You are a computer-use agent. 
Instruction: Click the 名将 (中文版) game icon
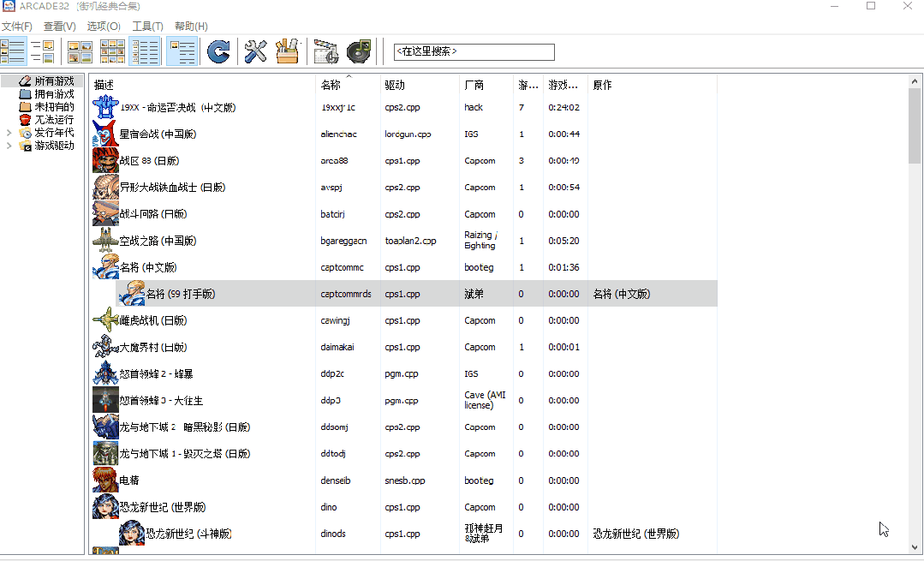[105, 267]
